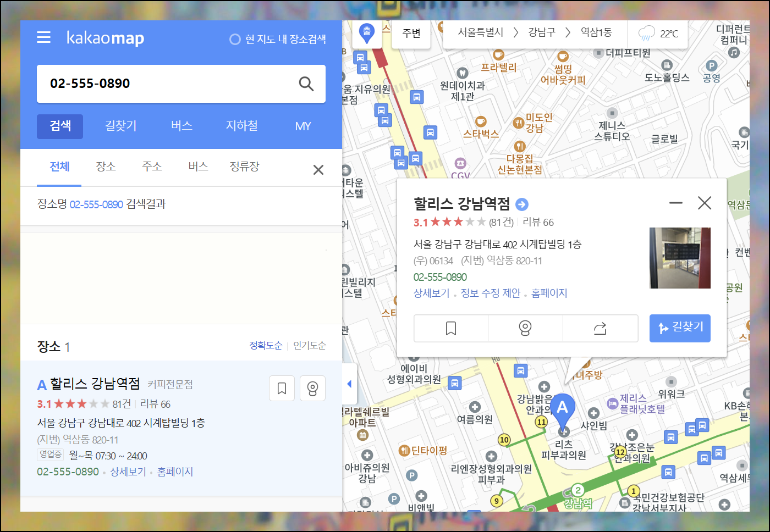Open the place photo thumbnail
This screenshot has height=532, width=770.
click(680, 258)
